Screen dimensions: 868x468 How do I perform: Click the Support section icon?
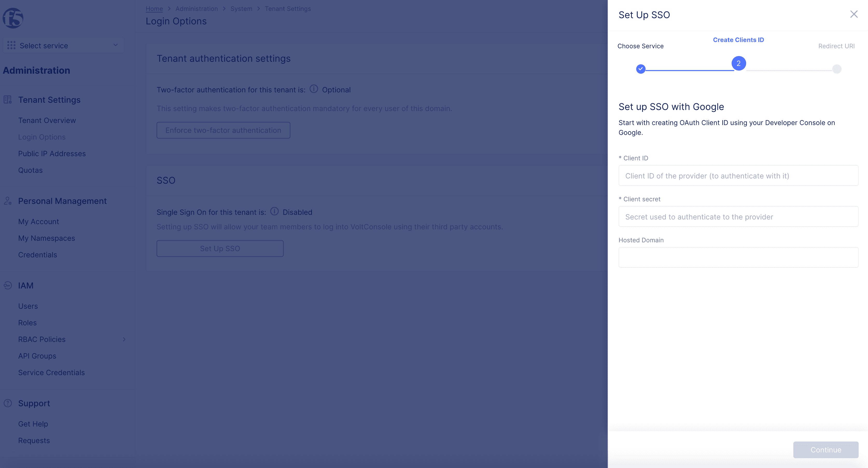(8, 403)
